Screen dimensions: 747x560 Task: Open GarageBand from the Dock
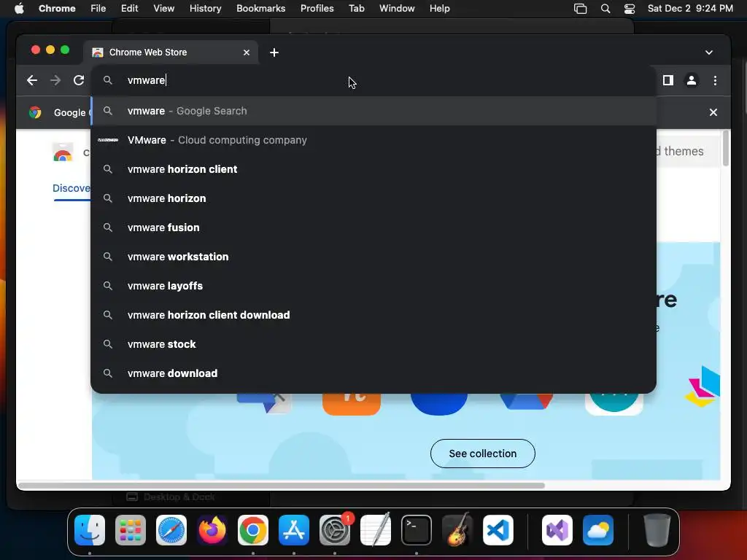[457, 530]
